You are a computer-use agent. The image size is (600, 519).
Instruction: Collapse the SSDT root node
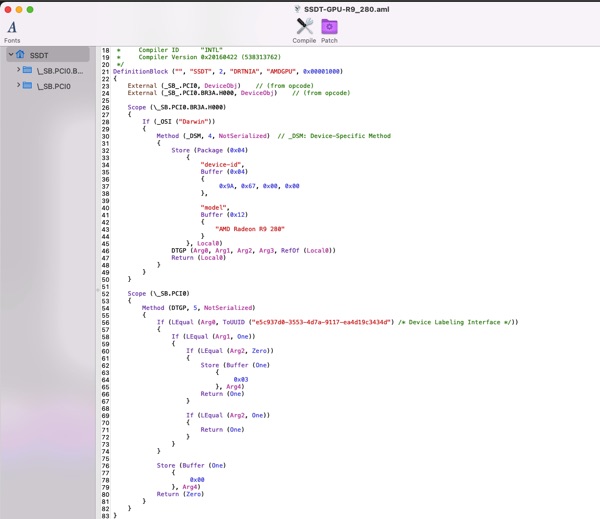click(x=10, y=55)
